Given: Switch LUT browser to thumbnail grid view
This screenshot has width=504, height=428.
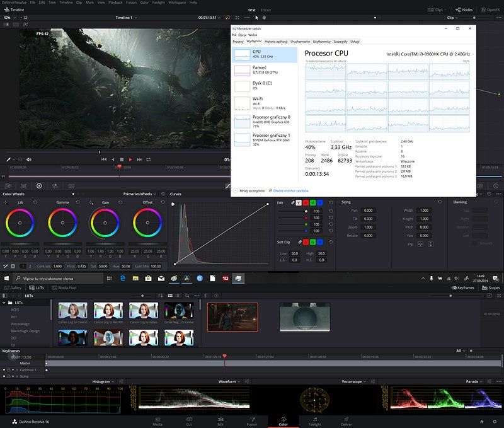Looking at the screenshot, I should coord(170,296).
